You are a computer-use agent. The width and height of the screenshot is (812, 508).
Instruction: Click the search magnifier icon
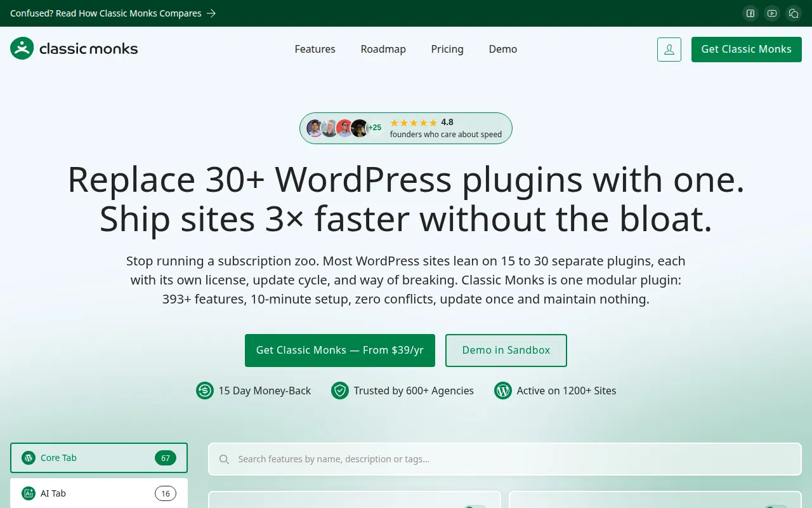(224, 459)
